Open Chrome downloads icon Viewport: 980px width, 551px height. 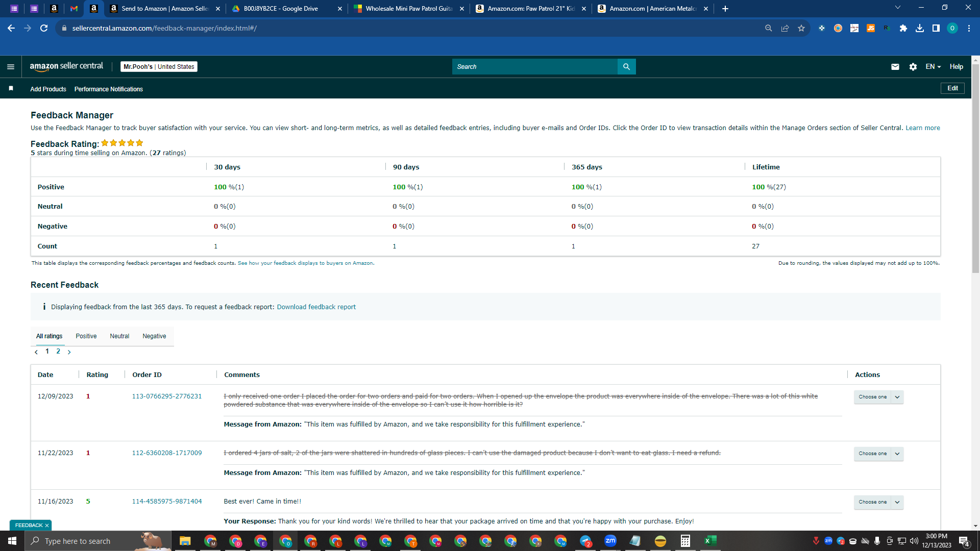tap(920, 28)
